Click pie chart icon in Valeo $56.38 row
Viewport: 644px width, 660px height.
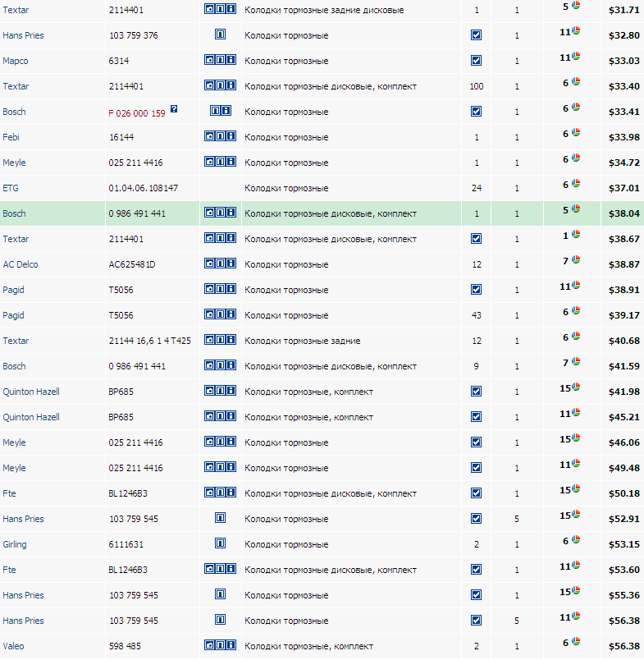click(576, 642)
